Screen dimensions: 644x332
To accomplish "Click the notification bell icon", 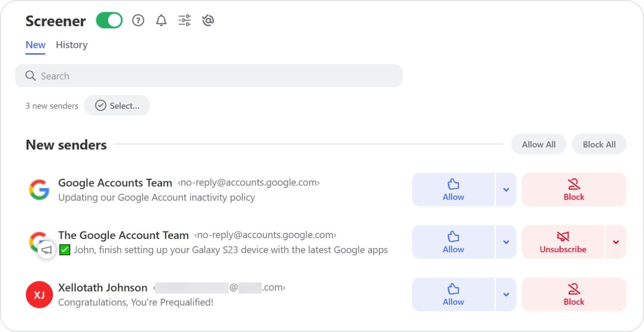I will coord(161,20).
